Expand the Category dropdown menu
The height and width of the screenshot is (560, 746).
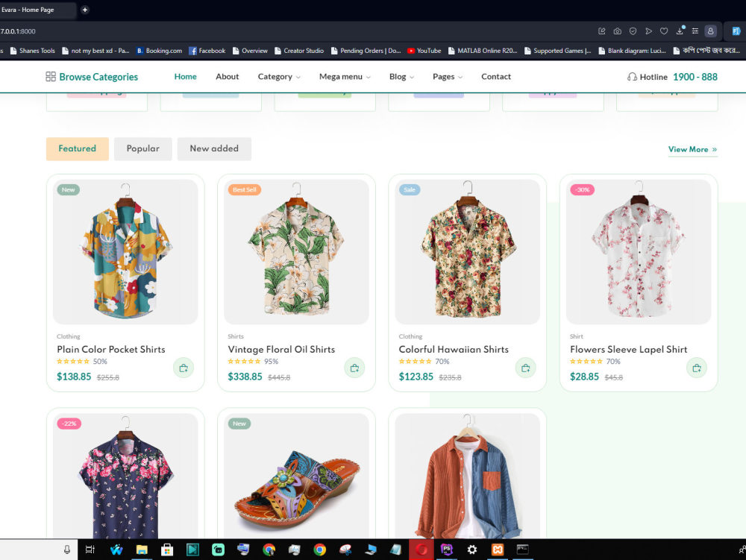[x=279, y=77]
